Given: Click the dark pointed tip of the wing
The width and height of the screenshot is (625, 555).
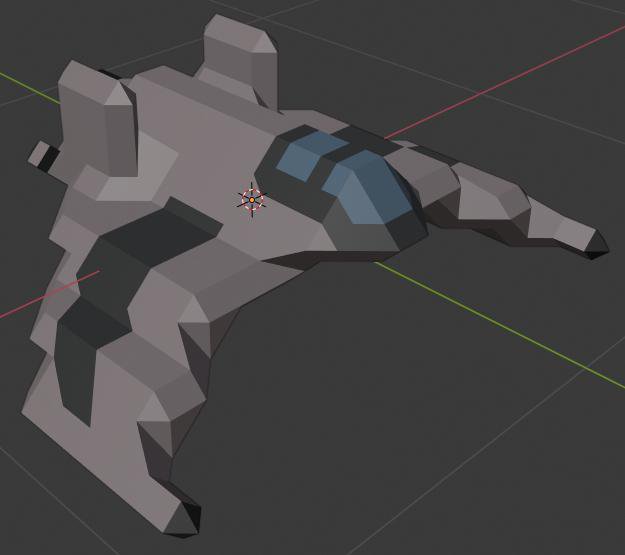Looking at the screenshot, I should tap(185, 518).
